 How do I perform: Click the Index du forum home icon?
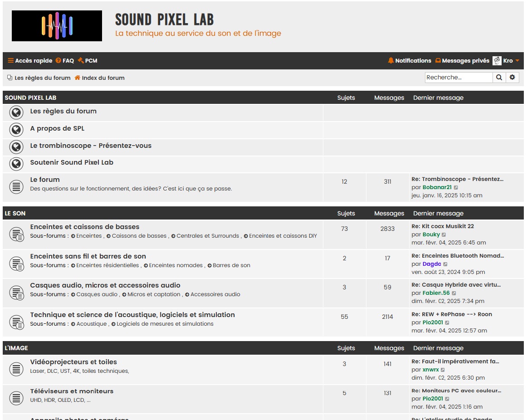(x=78, y=78)
